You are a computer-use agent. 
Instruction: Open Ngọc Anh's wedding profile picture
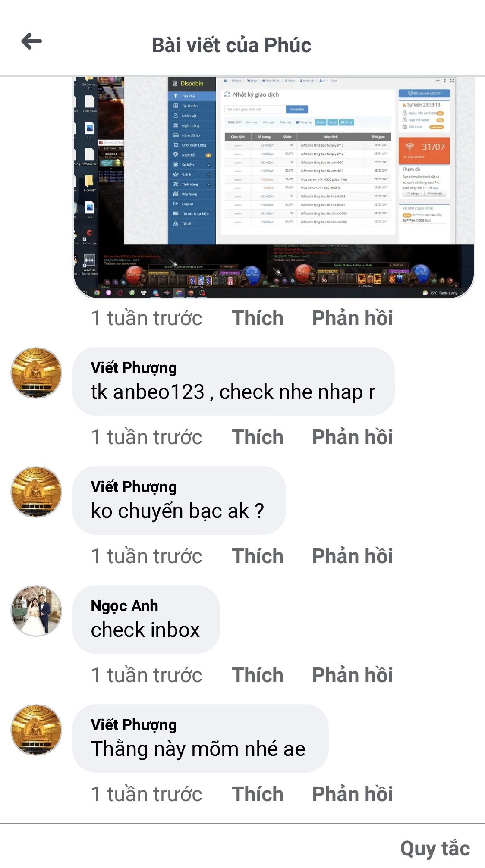tap(36, 611)
